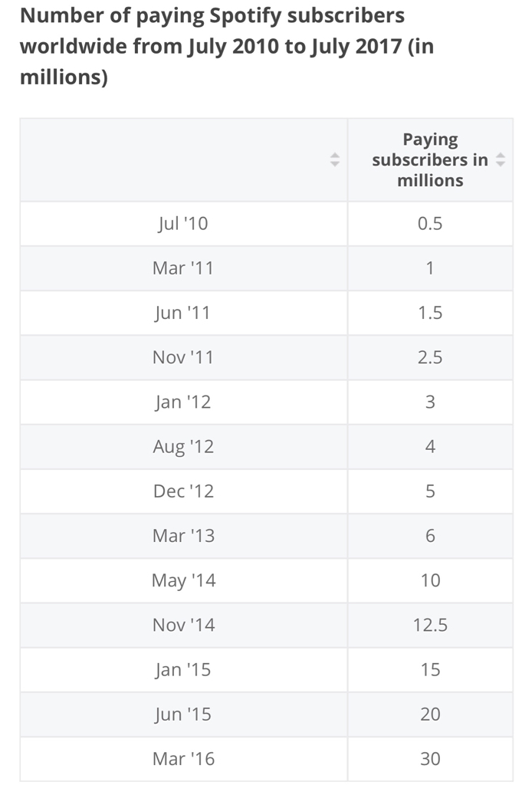Click the 2.5 value in Nov '11 row
Viewport: 532px width, 785px height.
point(430,357)
